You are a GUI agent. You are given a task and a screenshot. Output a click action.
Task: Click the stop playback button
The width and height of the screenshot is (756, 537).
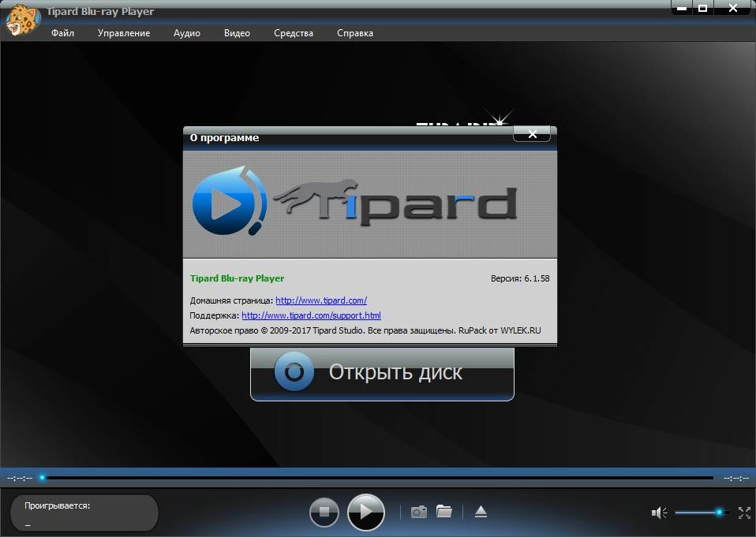pyautogui.click(x=324, y=512)
